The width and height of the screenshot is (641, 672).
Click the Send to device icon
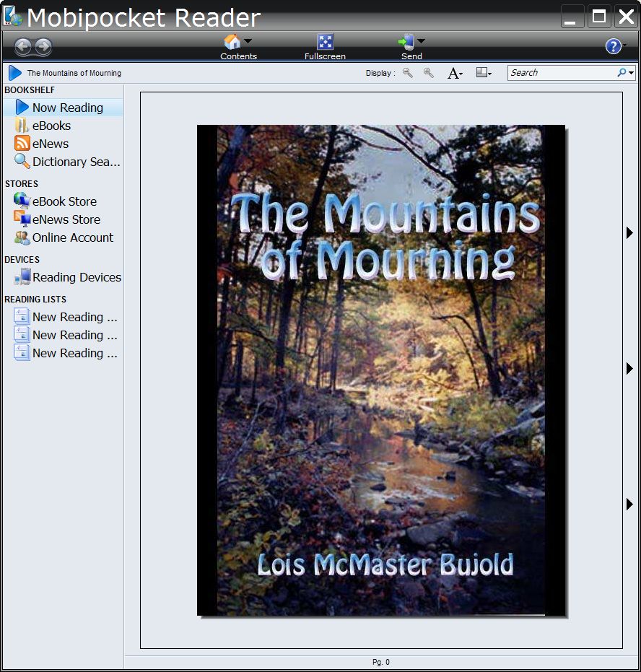coord(406,42)
